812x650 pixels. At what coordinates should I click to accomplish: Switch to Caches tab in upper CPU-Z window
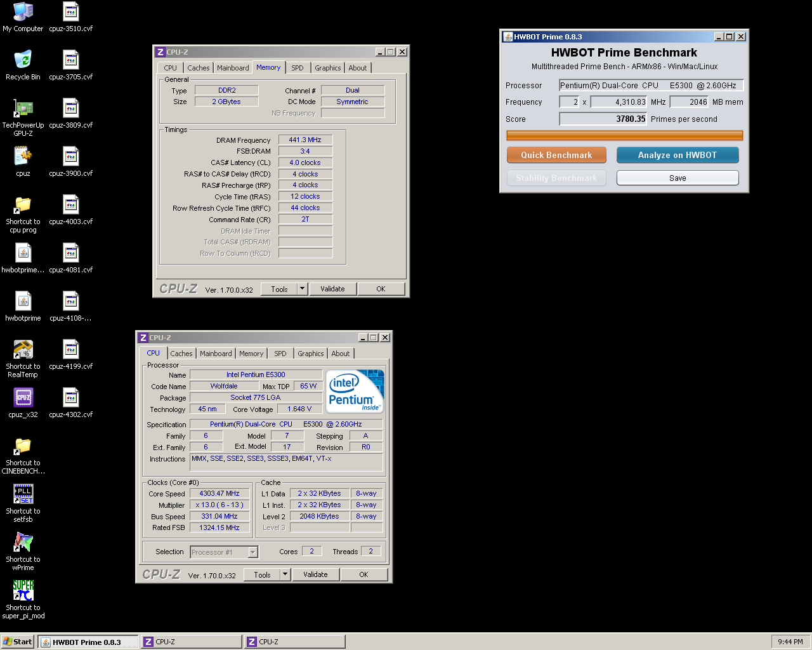click(x=198, y=68)
